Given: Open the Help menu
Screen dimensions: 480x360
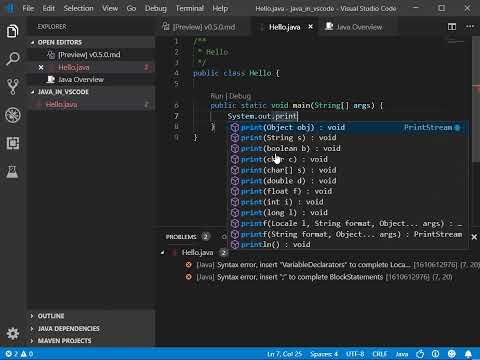Looking at the screenshot, I should click(x=220, y=8).
